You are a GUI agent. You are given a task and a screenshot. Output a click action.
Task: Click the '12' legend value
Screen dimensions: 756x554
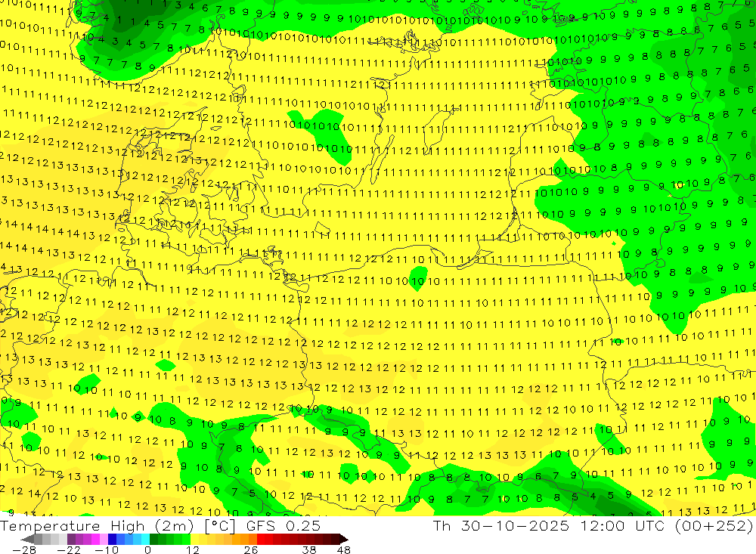[192, 550]
